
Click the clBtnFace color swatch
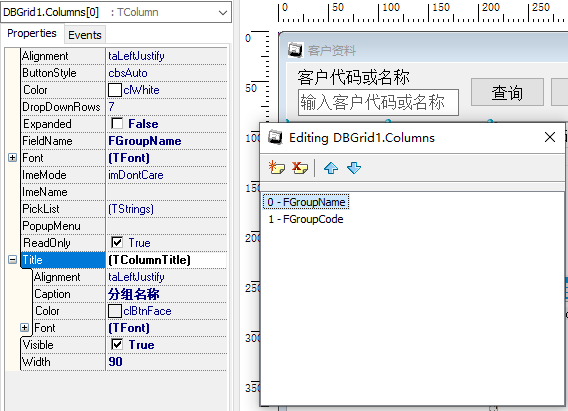114,311
